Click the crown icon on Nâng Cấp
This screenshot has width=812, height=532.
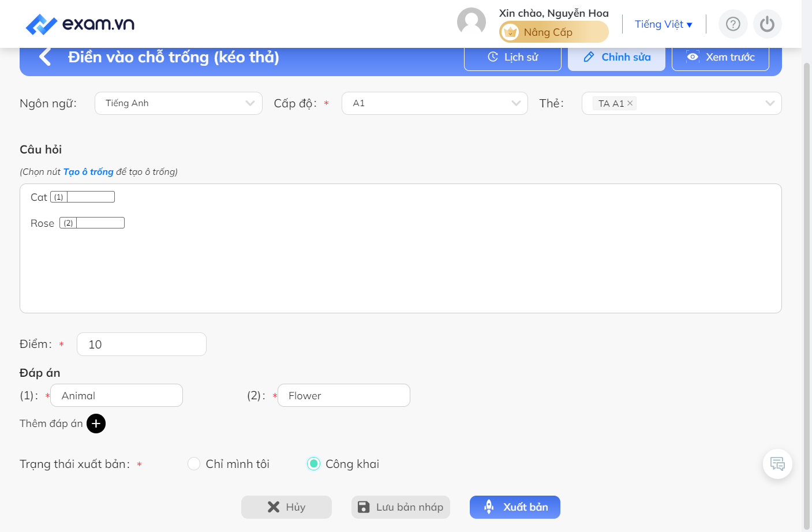pyautogui.click(x=510, y=32)
